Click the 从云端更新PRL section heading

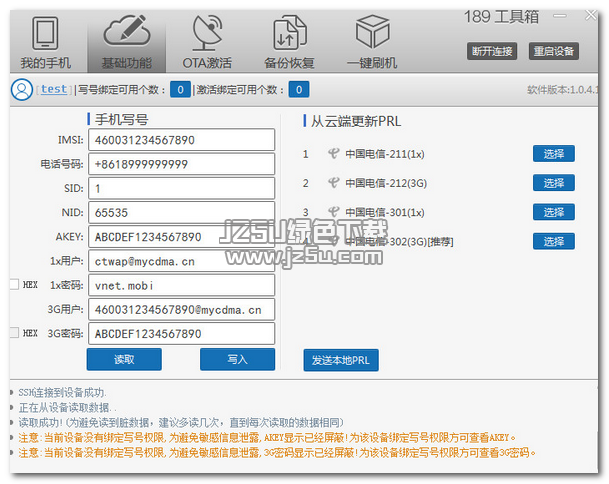pyautogui.click(x=356, y=121)
